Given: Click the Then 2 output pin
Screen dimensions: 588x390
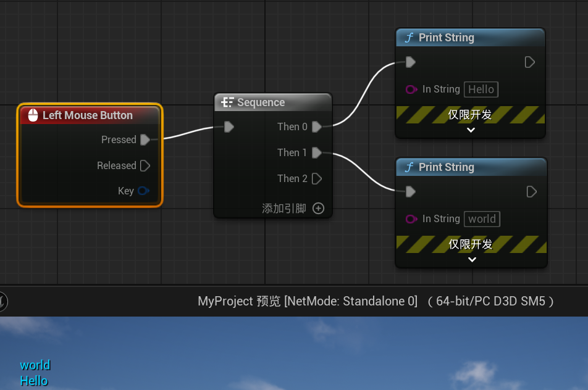Looking at the screenshot, I should point(317,179).
